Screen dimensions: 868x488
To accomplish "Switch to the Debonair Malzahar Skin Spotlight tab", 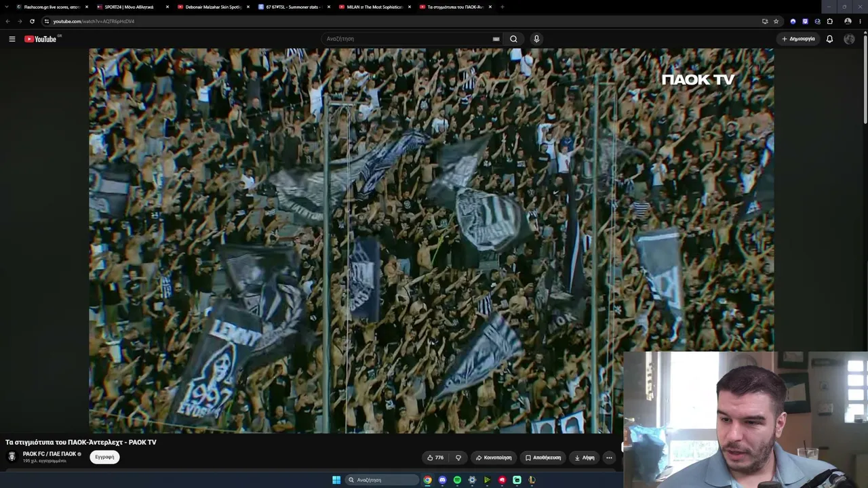I will [213, 7].
